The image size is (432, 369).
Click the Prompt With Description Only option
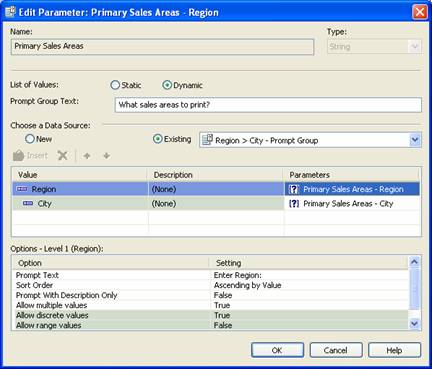point(67,295)
